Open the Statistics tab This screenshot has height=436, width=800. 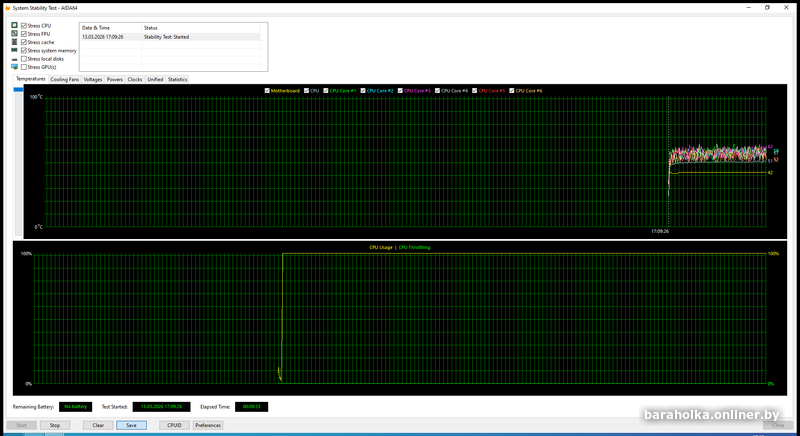pos(177,79)
